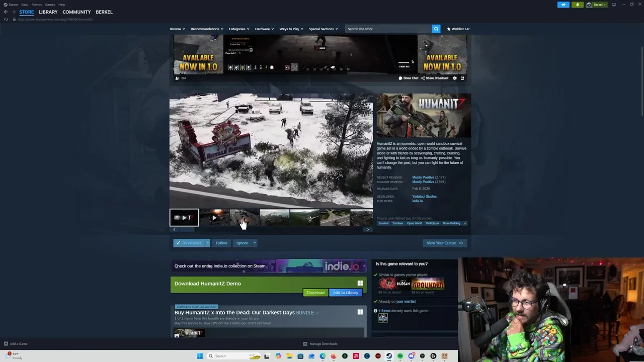The width and height of the screenshot is (644, 362).
Task: Click View Your Queue button
Action: pyautogui.click(x=445, y=243)
